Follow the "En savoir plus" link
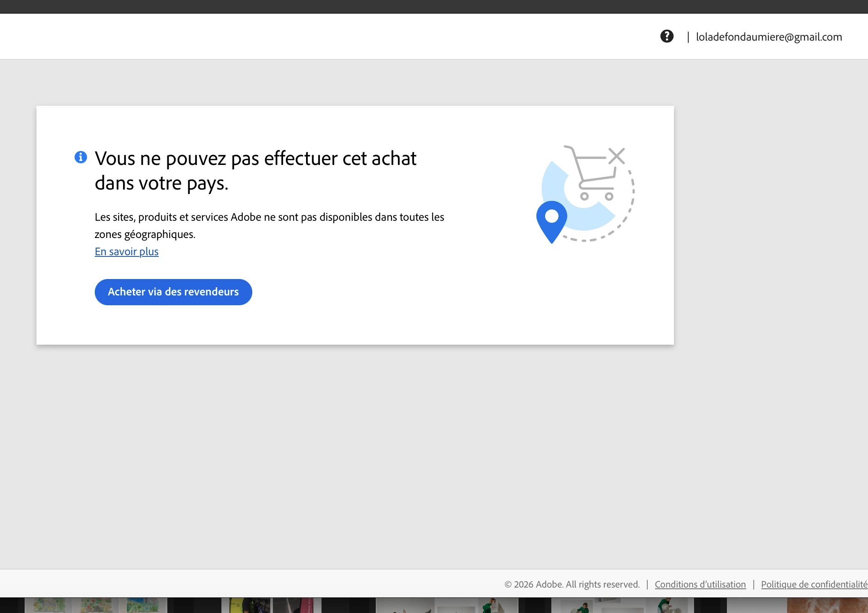Image resolution: width=868 pixels, height=613 pixels. (126, 252)
